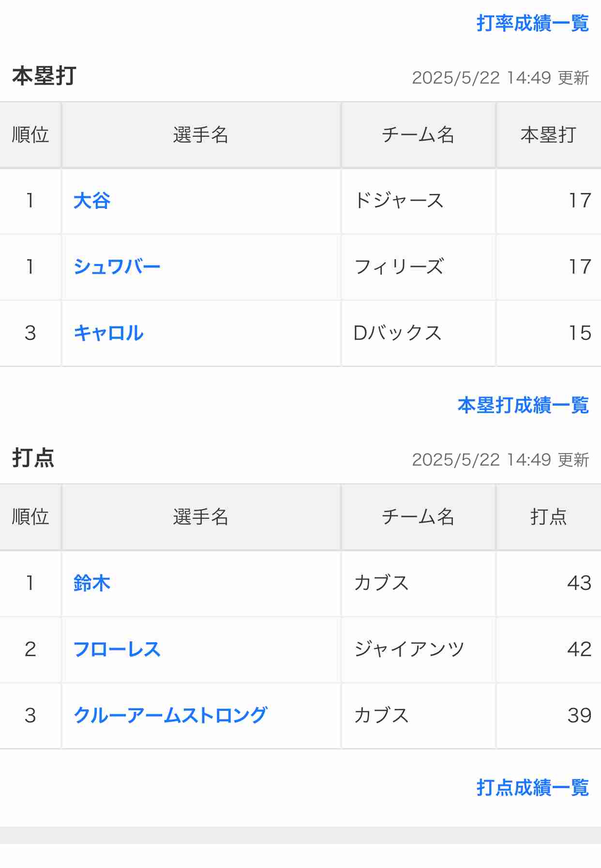The height and width of the screenshot is (868, 601).
Task: Click 選手名 header in home run table
Action: [201, 135]
